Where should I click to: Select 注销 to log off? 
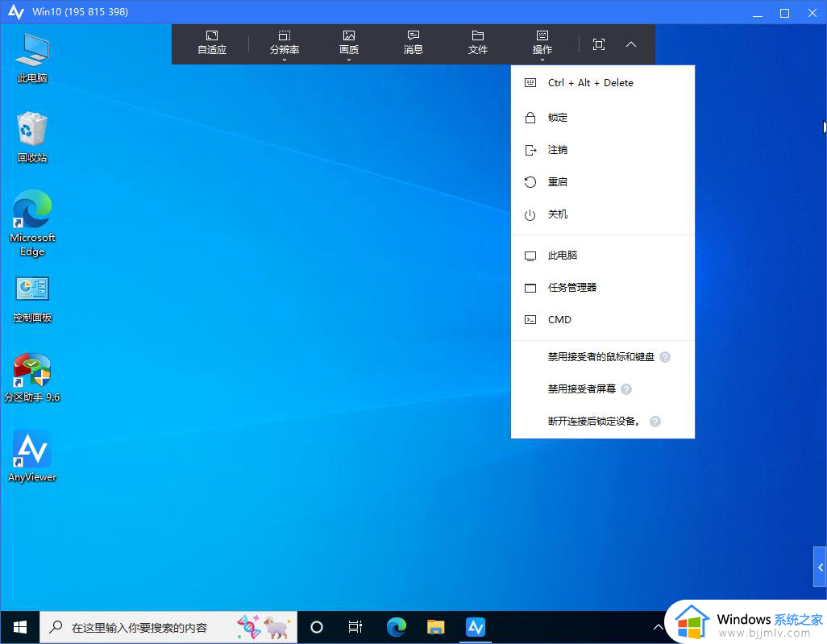[x=602, y=150]
